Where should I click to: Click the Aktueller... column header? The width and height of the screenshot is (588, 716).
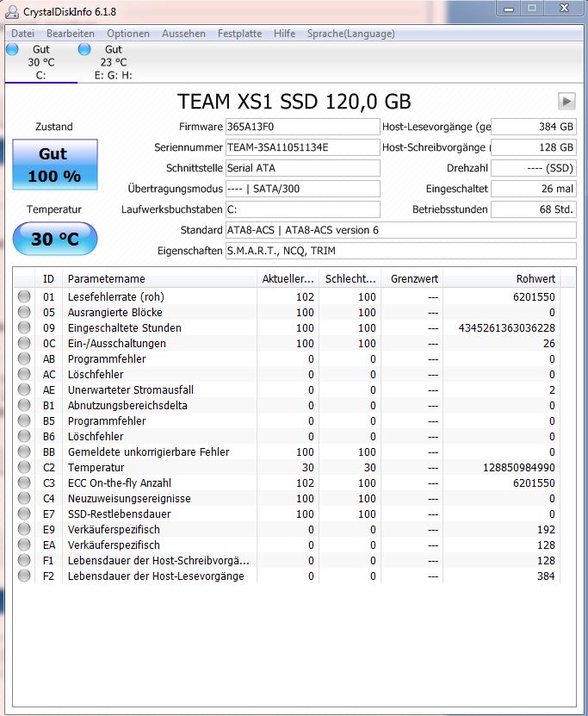[288, 278]
